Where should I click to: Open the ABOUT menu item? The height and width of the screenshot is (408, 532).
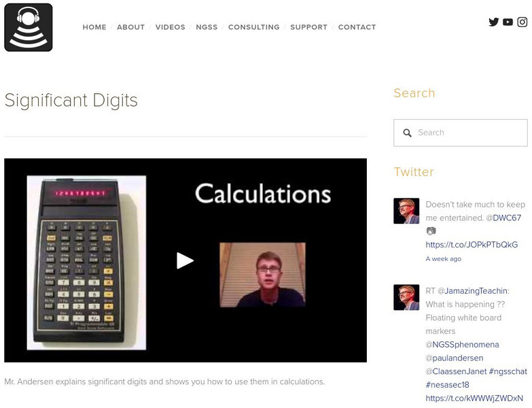click(x=130, y=27)
